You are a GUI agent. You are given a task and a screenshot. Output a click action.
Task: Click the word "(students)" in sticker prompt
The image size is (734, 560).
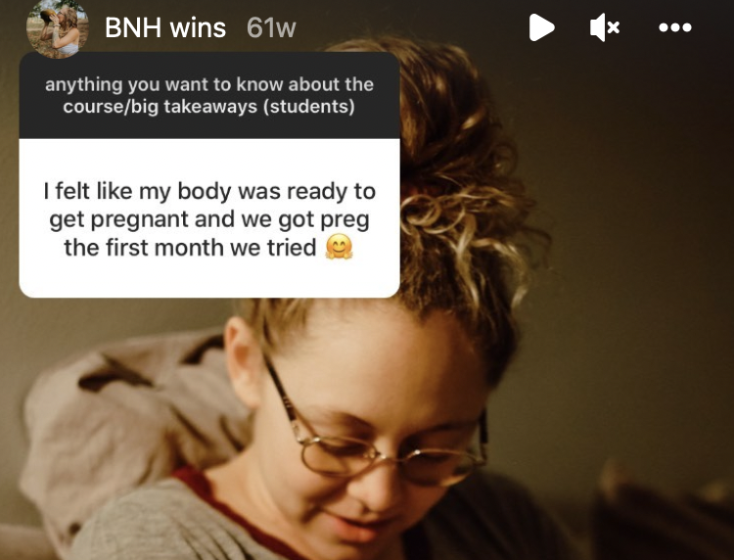309,107
